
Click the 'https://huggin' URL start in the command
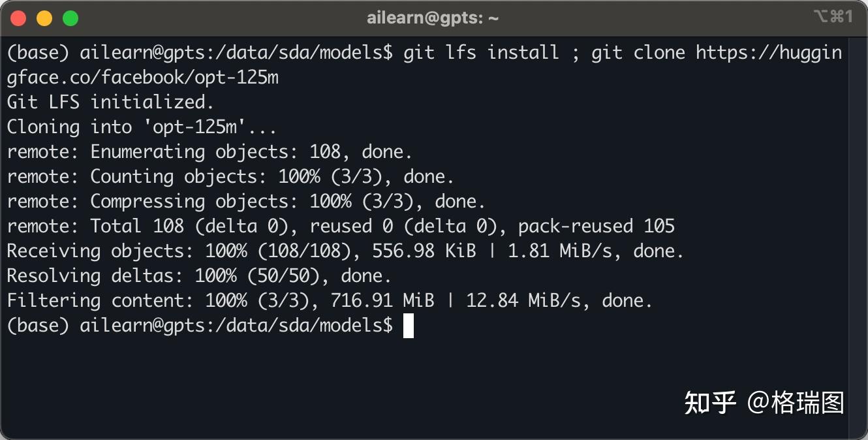pyautogui.click(x=768, y=52)
